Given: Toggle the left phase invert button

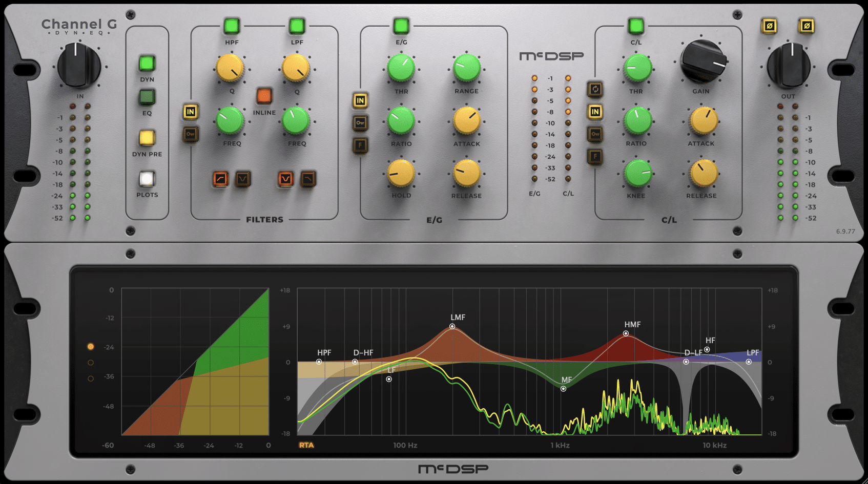Looking at the screenshot, I should 769,26.
